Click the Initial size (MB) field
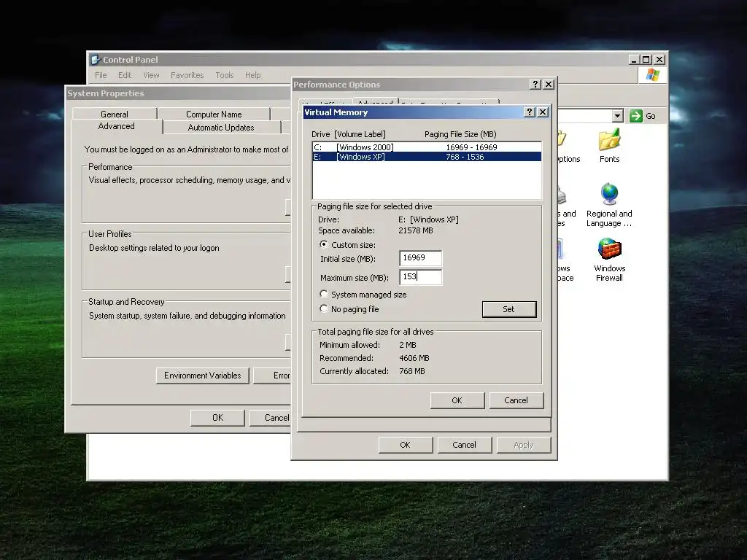This screenshot has width=747, height=560. (420, 257)
